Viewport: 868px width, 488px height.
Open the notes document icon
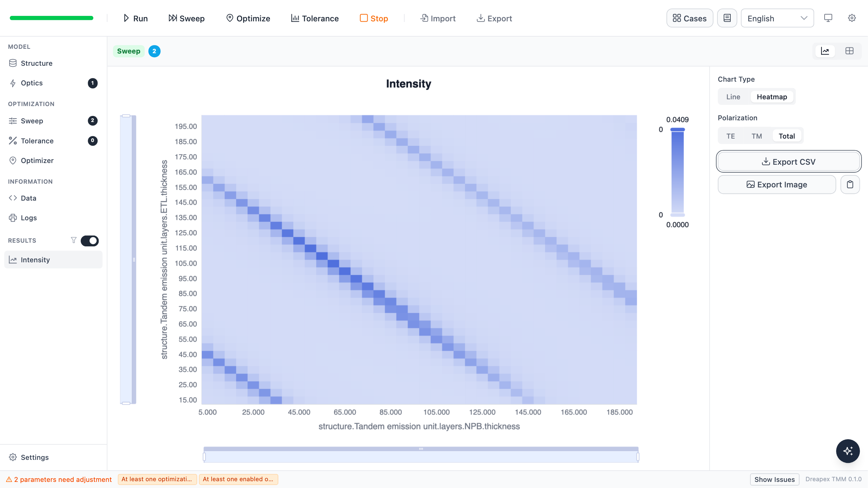[727, 18]
